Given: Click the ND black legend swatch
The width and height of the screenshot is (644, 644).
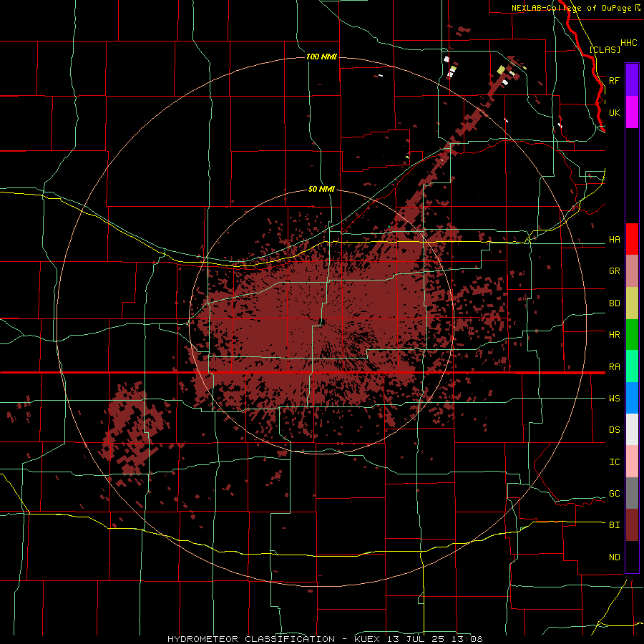Looking at the screenshot, I should [x=632, y=557].
